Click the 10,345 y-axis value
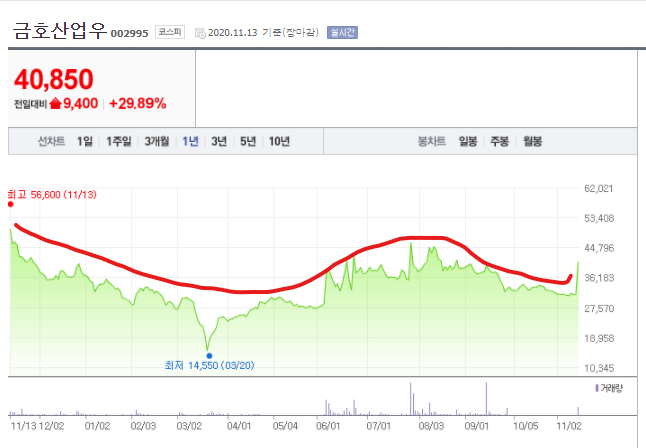This screenshot has width=646, height=448. tap(599, 368)
